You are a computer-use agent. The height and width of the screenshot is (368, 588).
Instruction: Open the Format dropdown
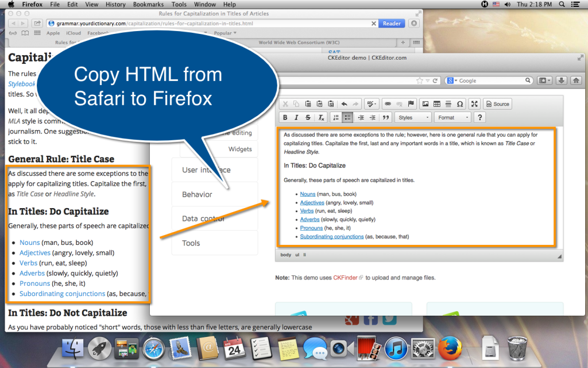pos(452,117)
